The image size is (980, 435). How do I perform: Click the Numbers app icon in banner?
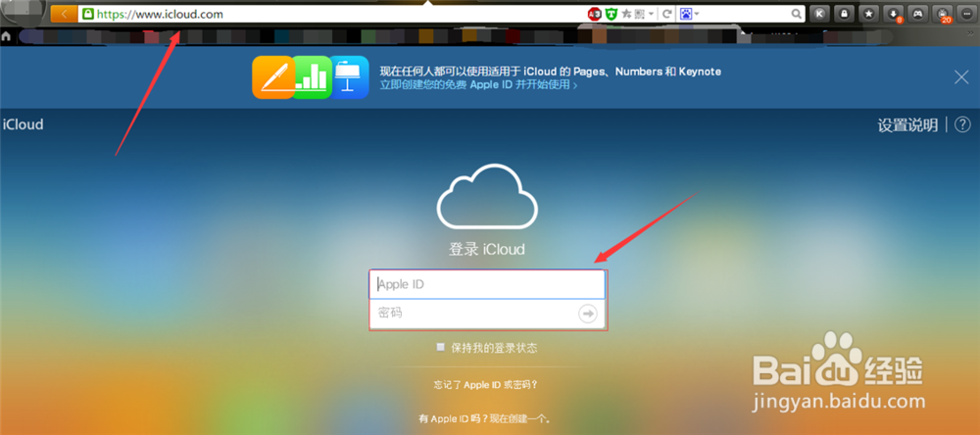312,77
